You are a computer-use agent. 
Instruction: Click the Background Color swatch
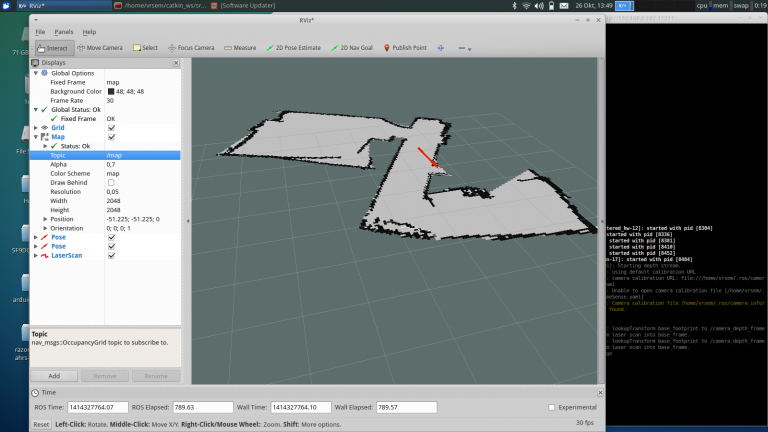tap(111, 92)
